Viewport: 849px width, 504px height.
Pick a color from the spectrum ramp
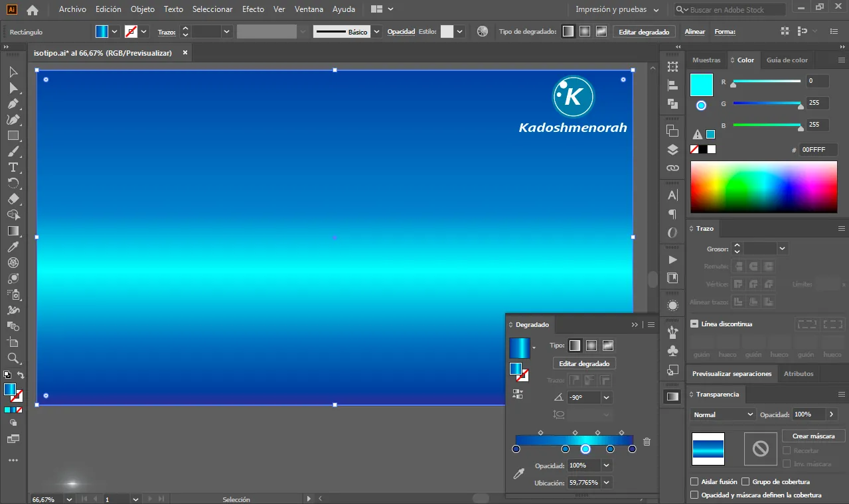tap(763, 187)
